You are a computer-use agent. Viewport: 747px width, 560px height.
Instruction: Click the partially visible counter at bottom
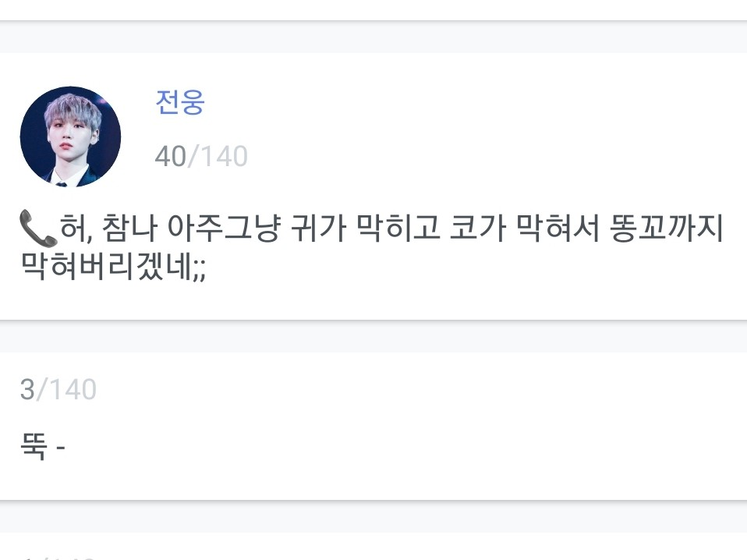click(x=58, y=556)
